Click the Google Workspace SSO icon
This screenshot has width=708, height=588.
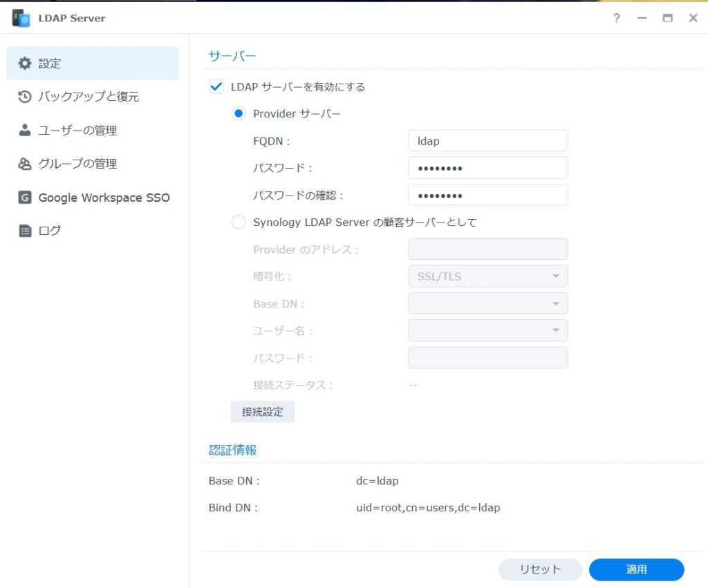(x=25, y=198)
